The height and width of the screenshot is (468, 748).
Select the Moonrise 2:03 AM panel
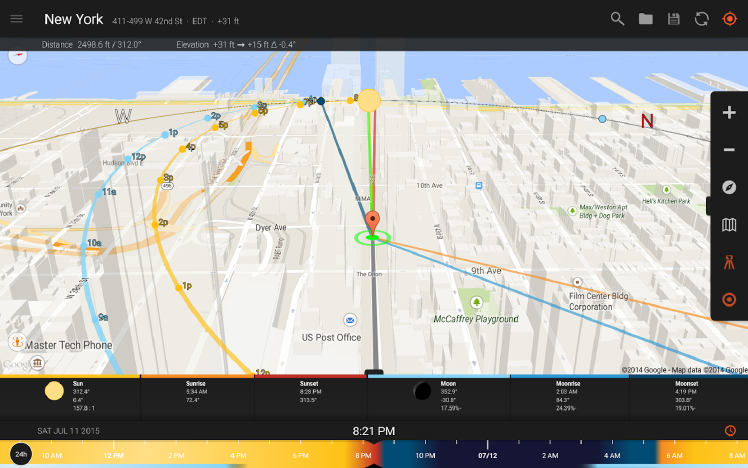(570, 397)
